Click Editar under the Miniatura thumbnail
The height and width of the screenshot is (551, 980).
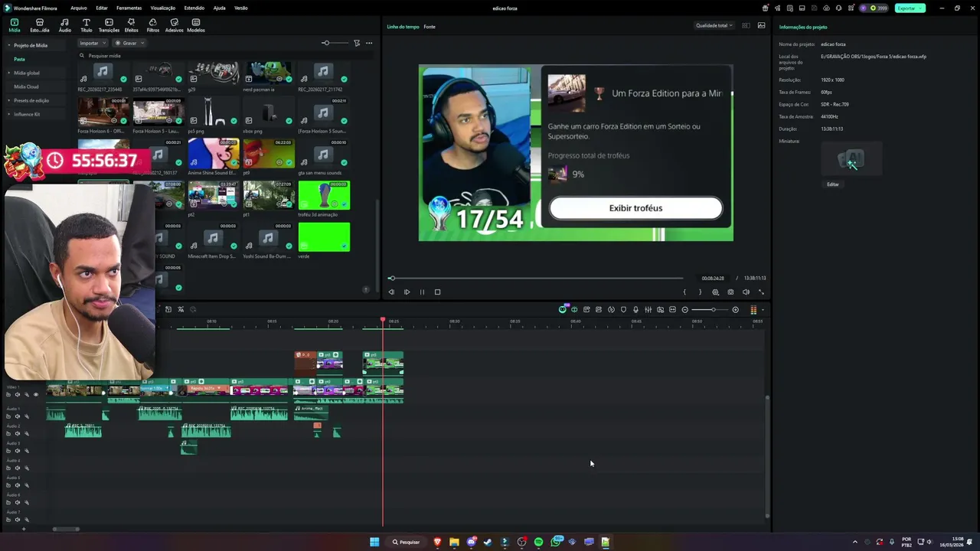point(833,184)
